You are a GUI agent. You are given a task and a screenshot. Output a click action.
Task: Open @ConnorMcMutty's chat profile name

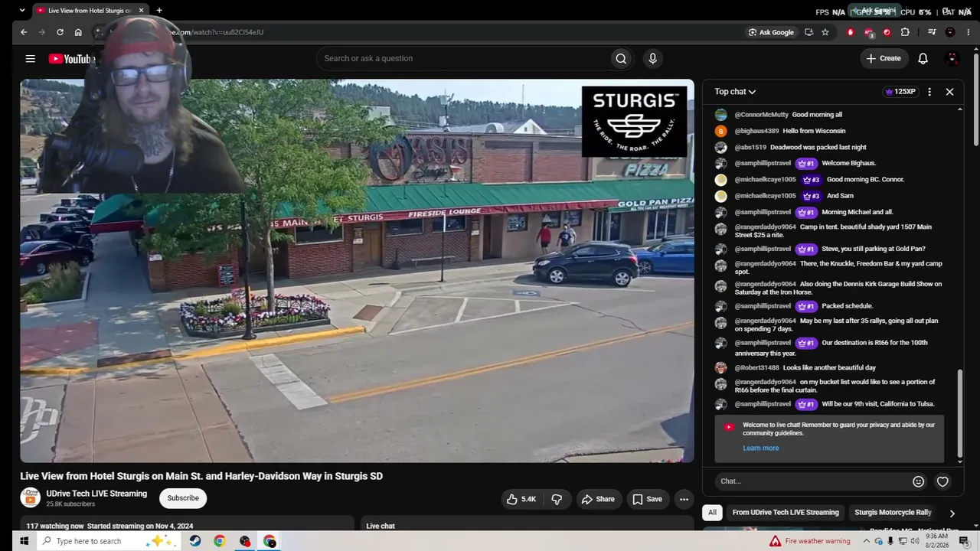pos(761,115)
